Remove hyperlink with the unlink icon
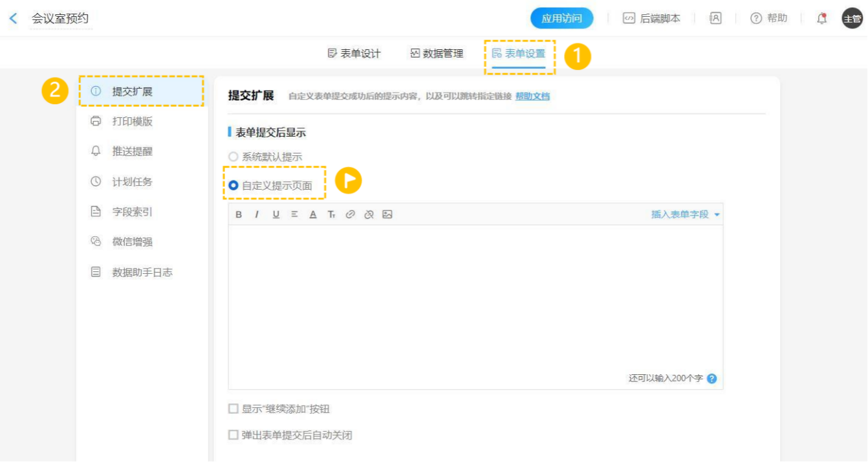This screenshot has height=470, width=868. [x=369, y=214]
